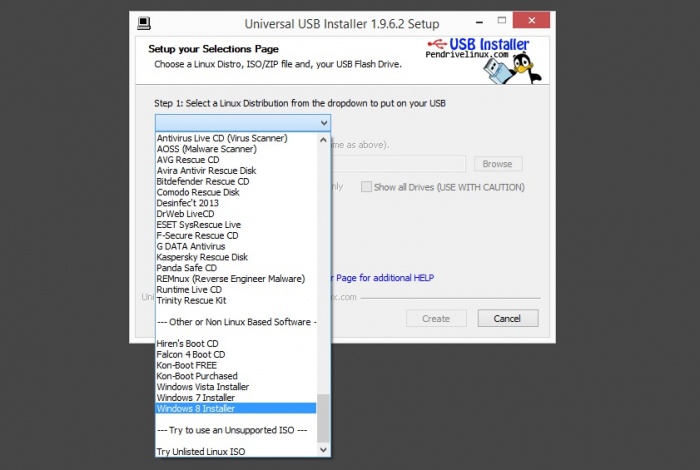The image size is (700, 470).
Task: Click the Create button
Action: tap(436, 319)
